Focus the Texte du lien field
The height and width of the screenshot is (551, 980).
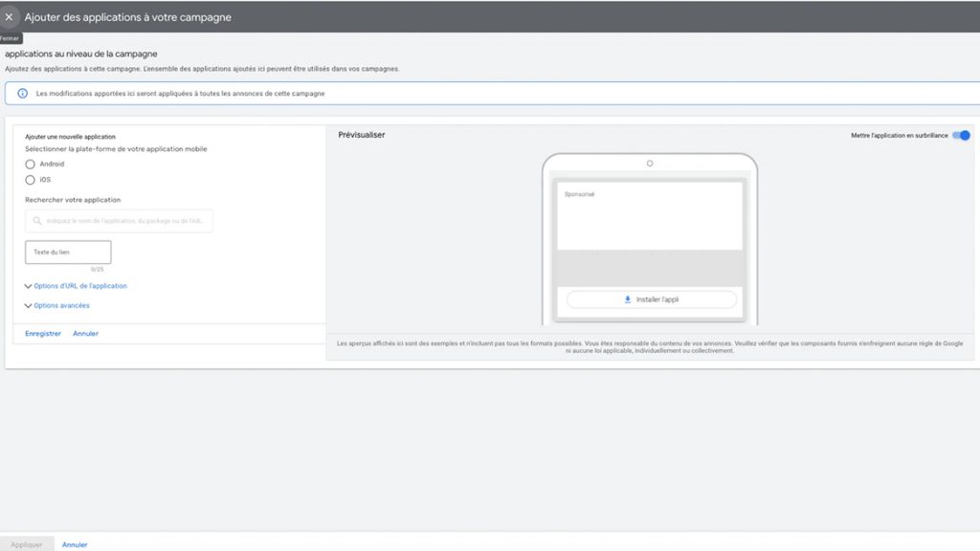tap(68, 252)
